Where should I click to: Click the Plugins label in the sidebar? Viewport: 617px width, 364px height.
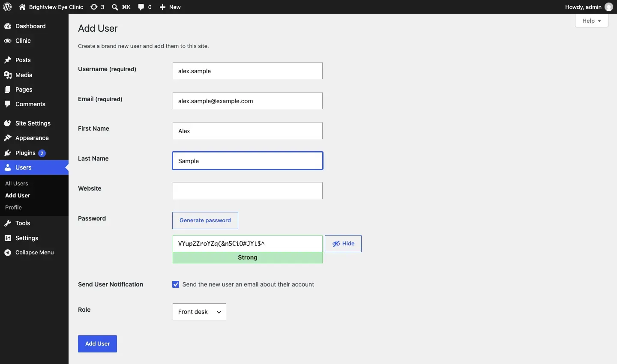pyautogui.click(x=26, y=153)
